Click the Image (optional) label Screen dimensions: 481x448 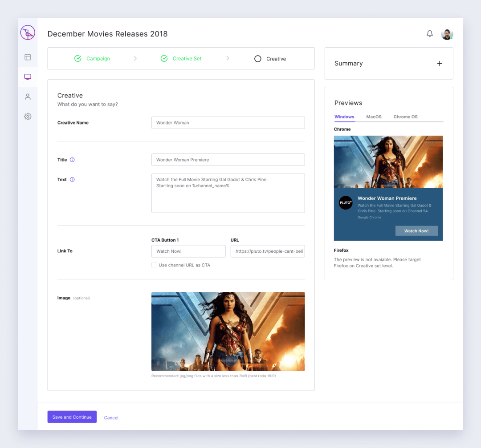coord(73,298)
